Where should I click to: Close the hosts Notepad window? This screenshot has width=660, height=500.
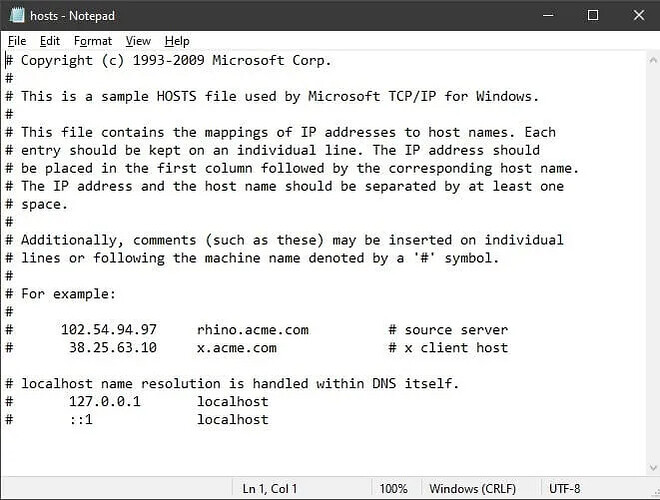pos(637,15)
